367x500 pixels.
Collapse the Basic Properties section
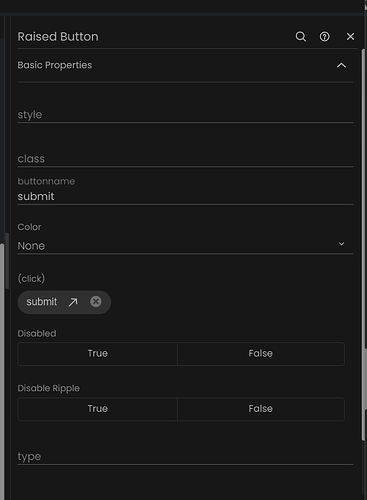pos(341,65)
